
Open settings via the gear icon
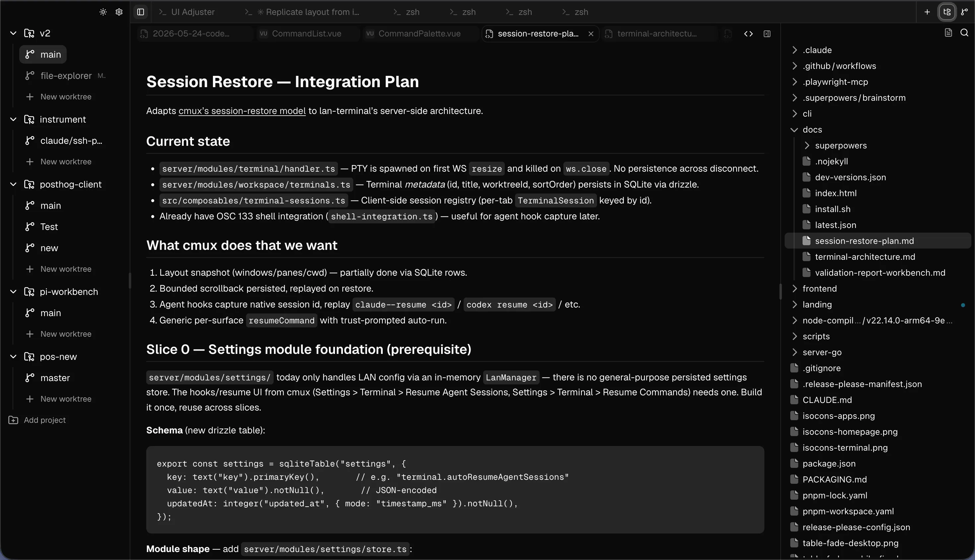119,12
